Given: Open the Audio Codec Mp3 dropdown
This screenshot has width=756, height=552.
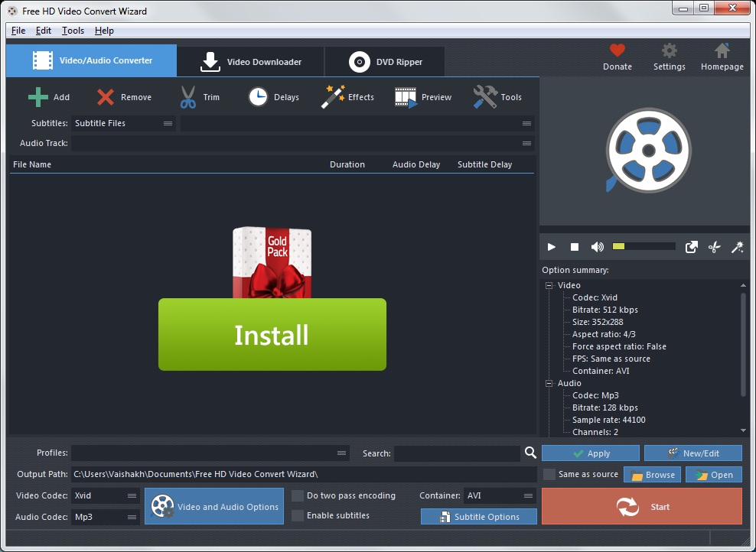Looking at the screenshot, I should point(105,517).
